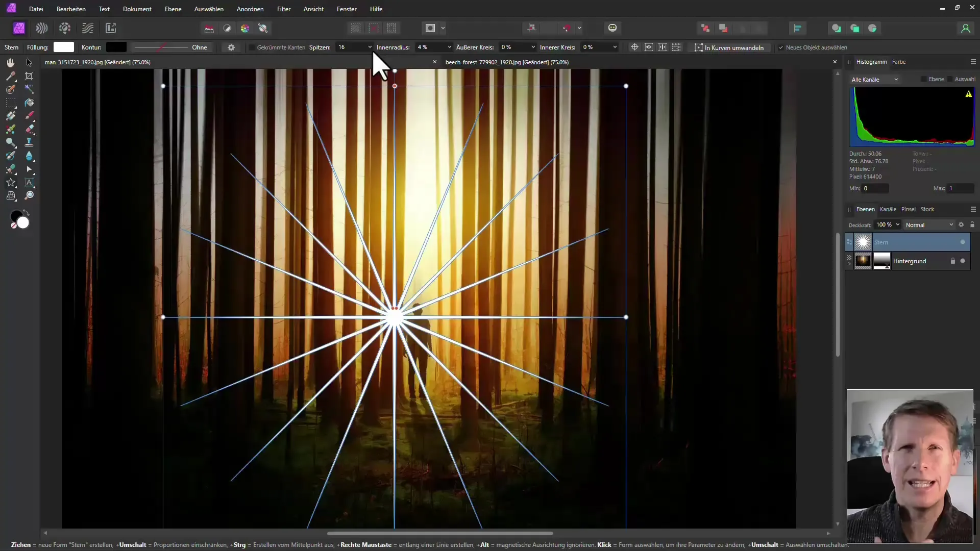
Task: Unlock the Hintergrund layer
Action: coord(952,261)
